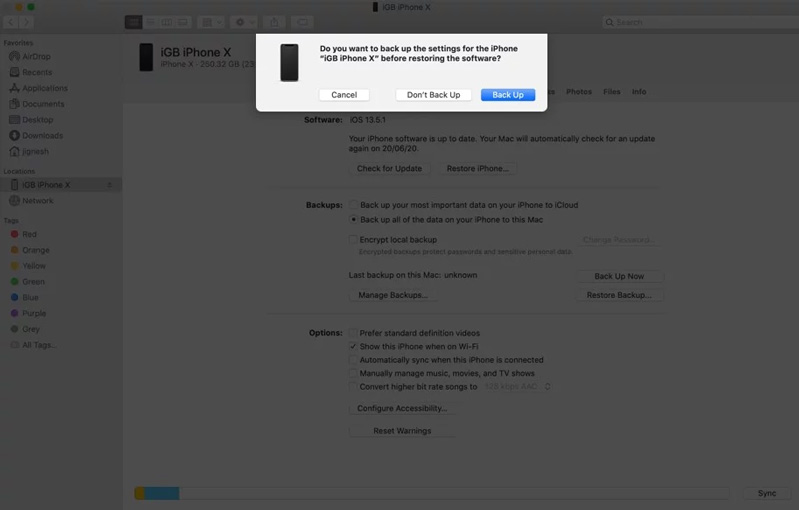Enable Encrypt local backup checkbox

353,239
